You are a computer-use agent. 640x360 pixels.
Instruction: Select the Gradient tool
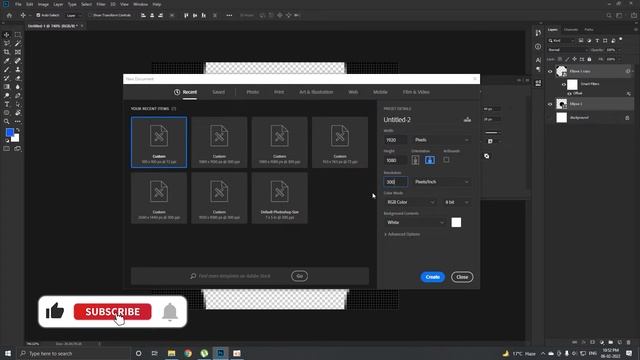tap(7, 87)
